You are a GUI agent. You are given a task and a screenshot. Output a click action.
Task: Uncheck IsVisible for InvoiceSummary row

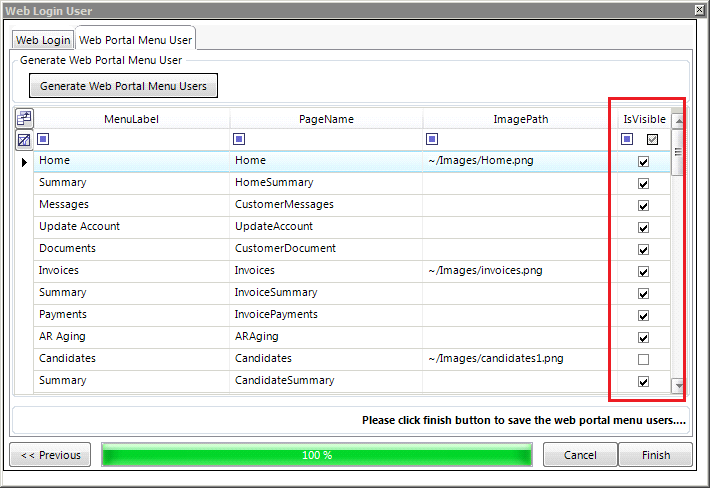[643, 293]
